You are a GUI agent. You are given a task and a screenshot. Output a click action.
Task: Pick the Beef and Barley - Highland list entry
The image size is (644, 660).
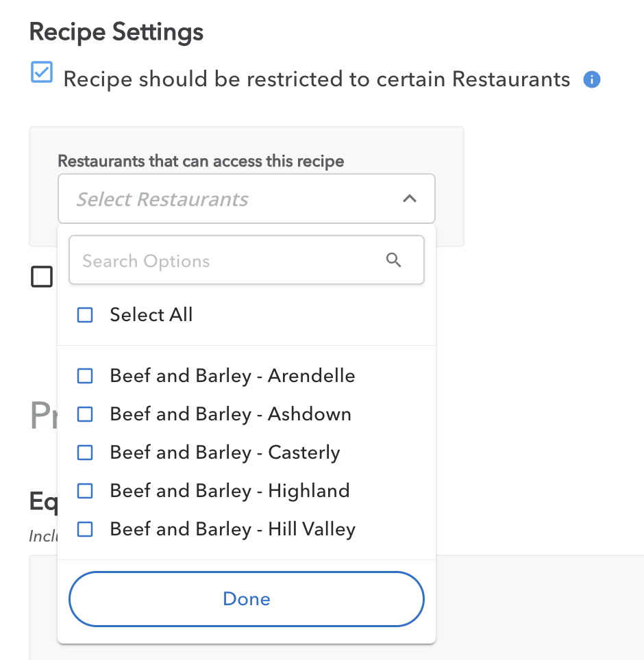(x=230, y=491)
